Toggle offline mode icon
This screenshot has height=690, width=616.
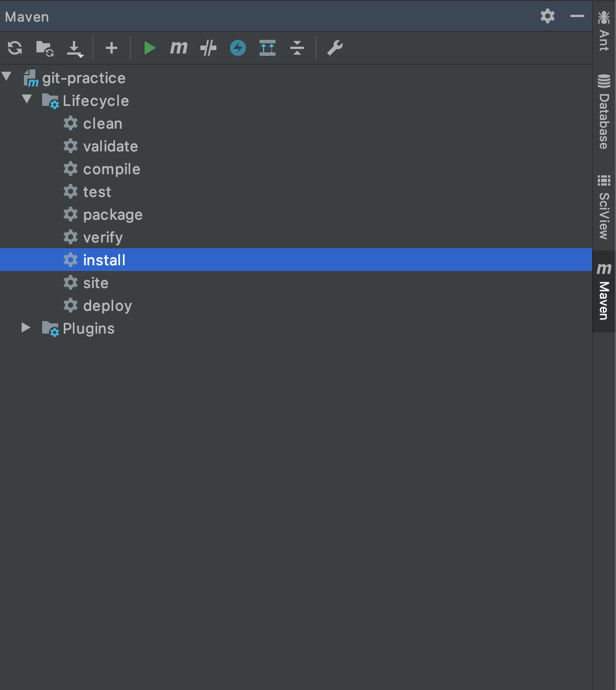[208, 48]
